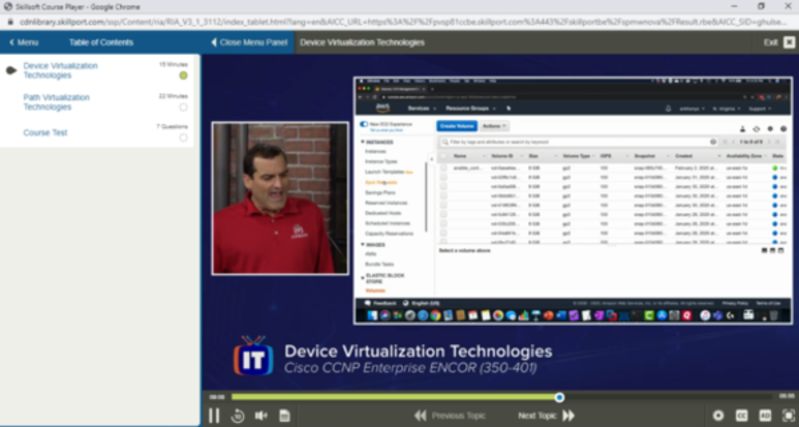Screen dimensions: 799x427
Task: Click green status circle for Device Virtualization
Action: tap(183, 75)
